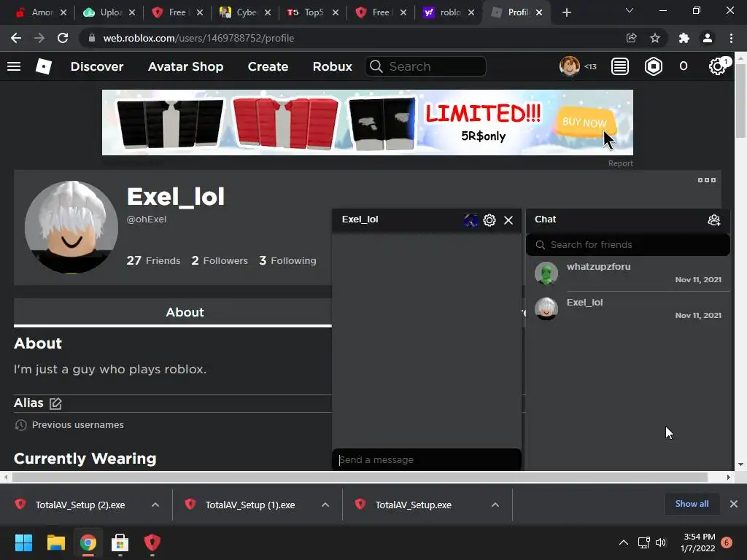747x560 pixels.
Task: Open File Explorer from taskbar
Action: point(55,542)
